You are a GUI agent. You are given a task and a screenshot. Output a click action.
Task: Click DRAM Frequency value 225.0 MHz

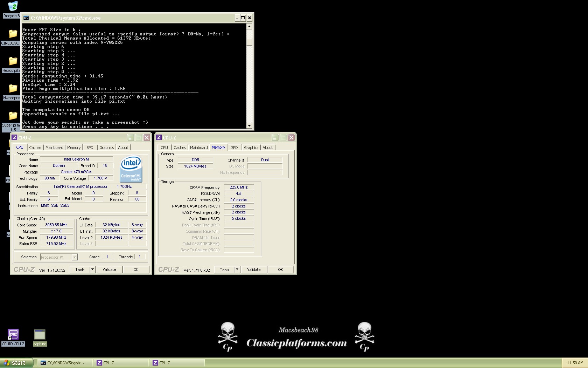click(239, 187)
